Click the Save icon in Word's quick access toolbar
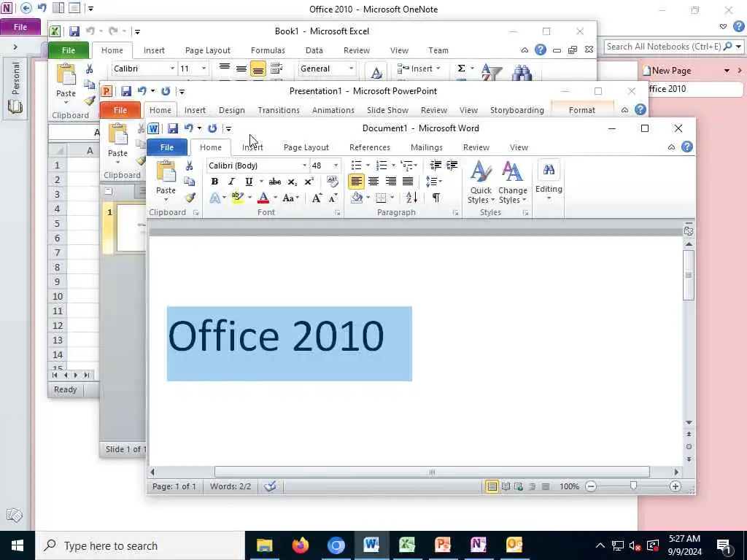Viewport: 747px width, 560px height. click(x=172, y=128)
